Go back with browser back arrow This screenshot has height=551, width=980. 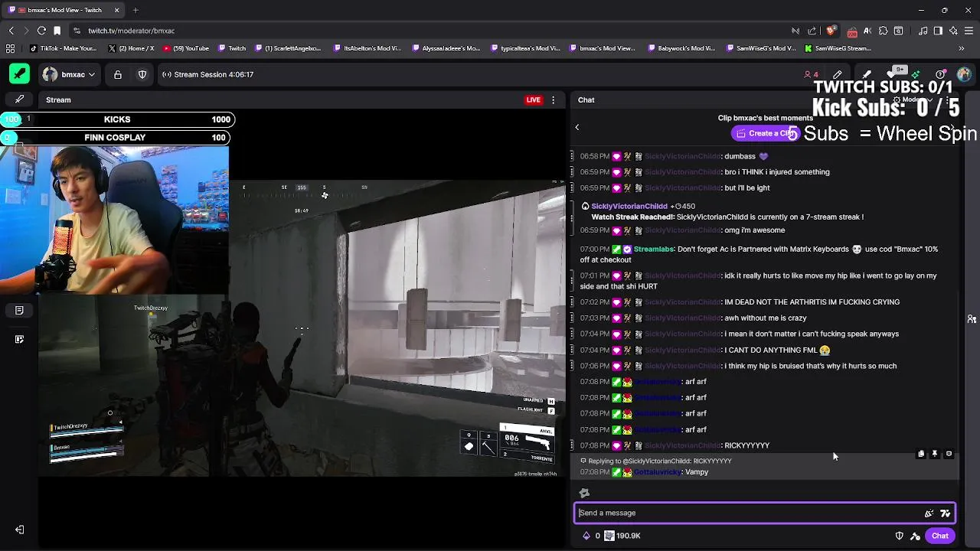(11, 31)
